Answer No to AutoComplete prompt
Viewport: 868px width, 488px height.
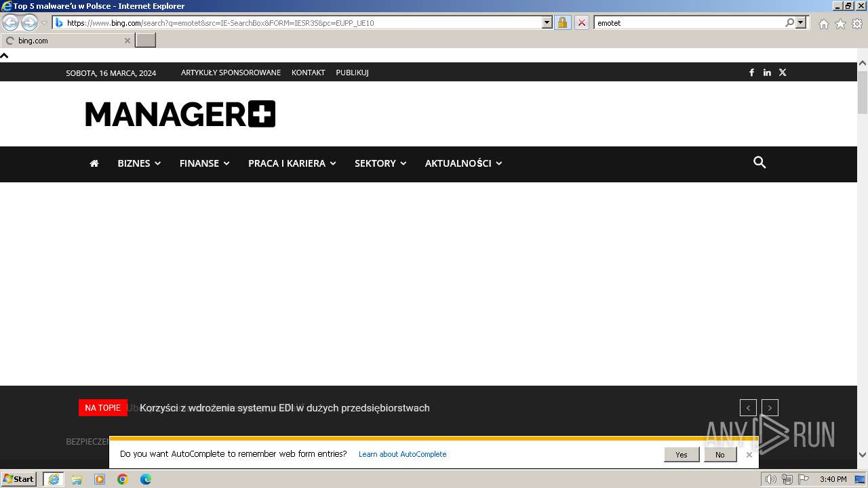720,455
